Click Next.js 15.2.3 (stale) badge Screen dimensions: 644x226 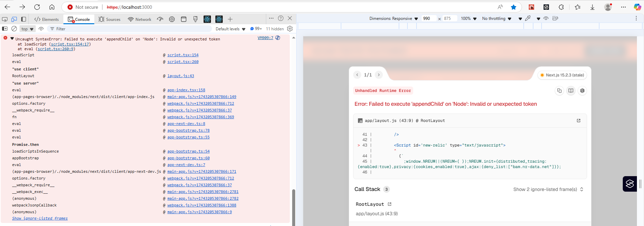(x=562, y=75)
